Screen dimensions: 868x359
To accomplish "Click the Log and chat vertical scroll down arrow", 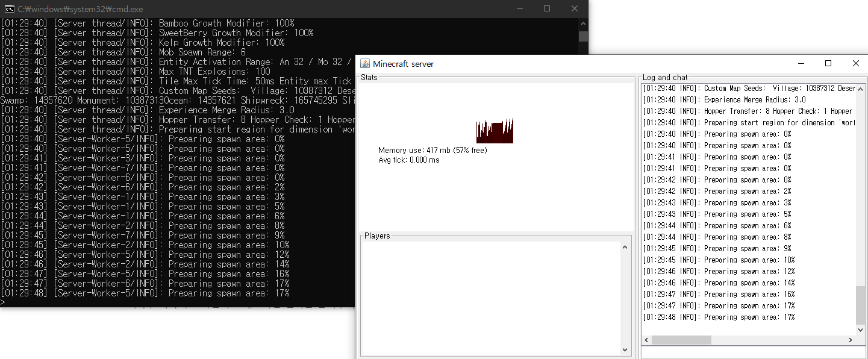I will pos(860,329).
